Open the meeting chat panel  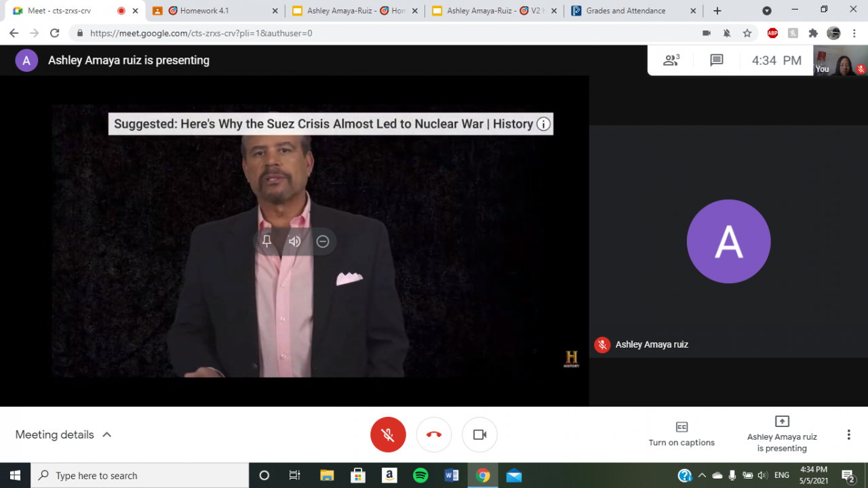716,60
